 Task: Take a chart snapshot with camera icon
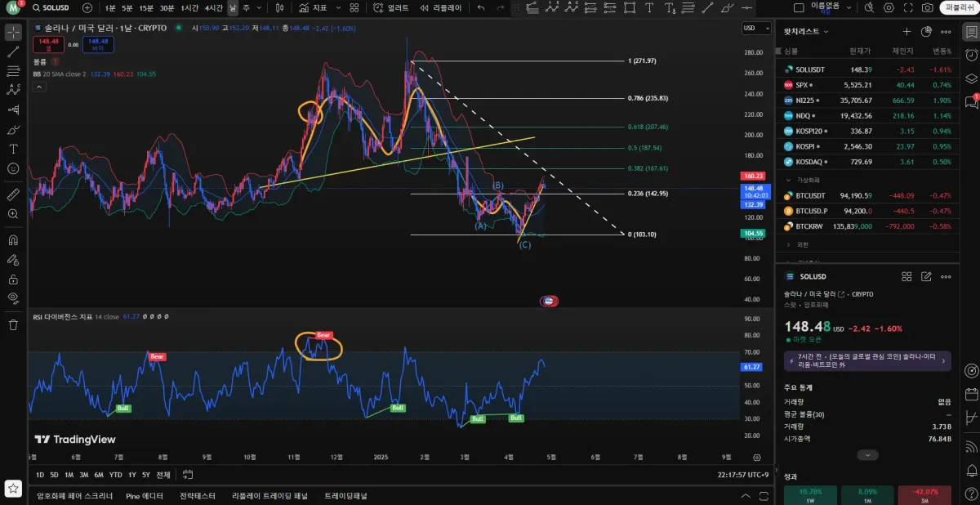[x=928, y=7]
